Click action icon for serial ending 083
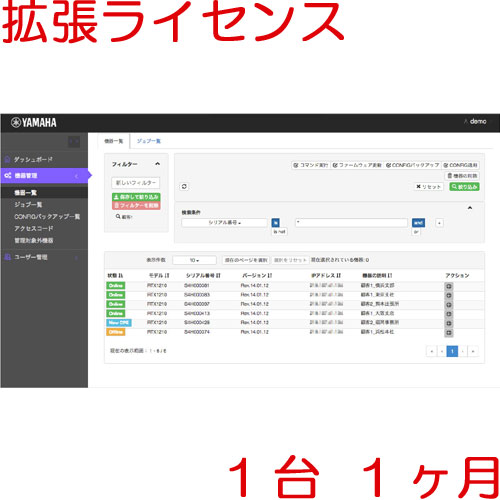The image size is (500, 500). (449, 296)
